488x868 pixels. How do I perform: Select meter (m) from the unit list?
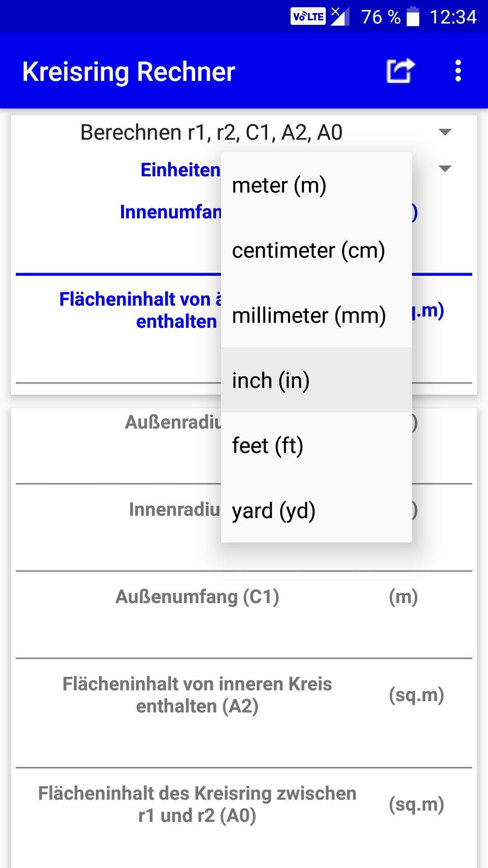pos(316,185)
